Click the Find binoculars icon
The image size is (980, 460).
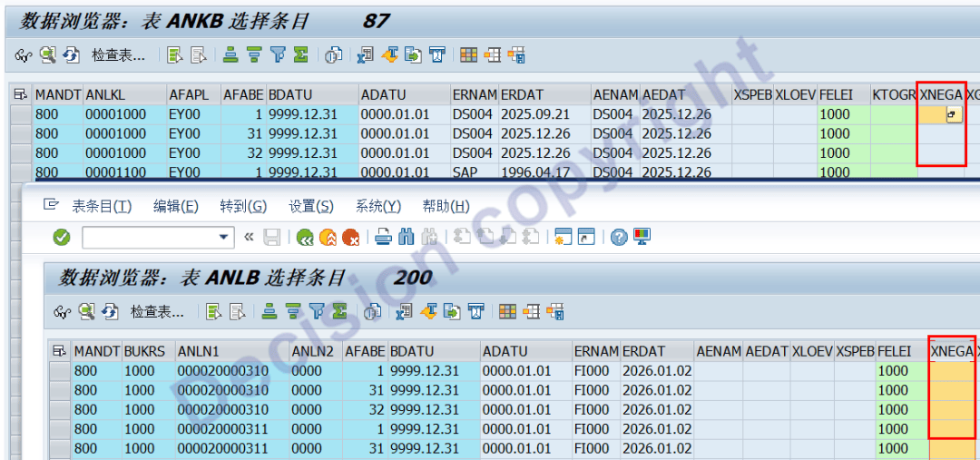[407, 238]
